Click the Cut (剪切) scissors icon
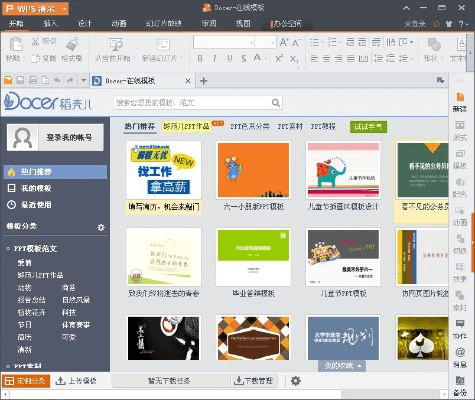This screenshot has width=475, height=400. 35,42
